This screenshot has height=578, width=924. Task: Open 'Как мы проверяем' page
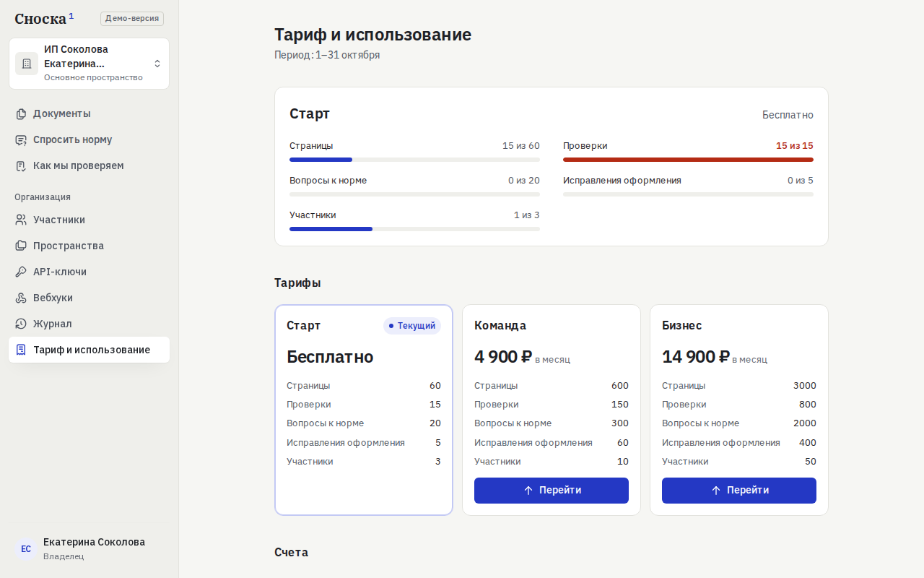(89, 165)
